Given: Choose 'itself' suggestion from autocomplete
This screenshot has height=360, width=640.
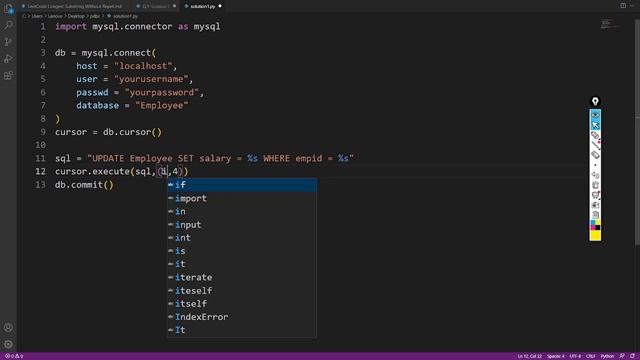Looking at the screenshot, I should click(x=242, y=304).
